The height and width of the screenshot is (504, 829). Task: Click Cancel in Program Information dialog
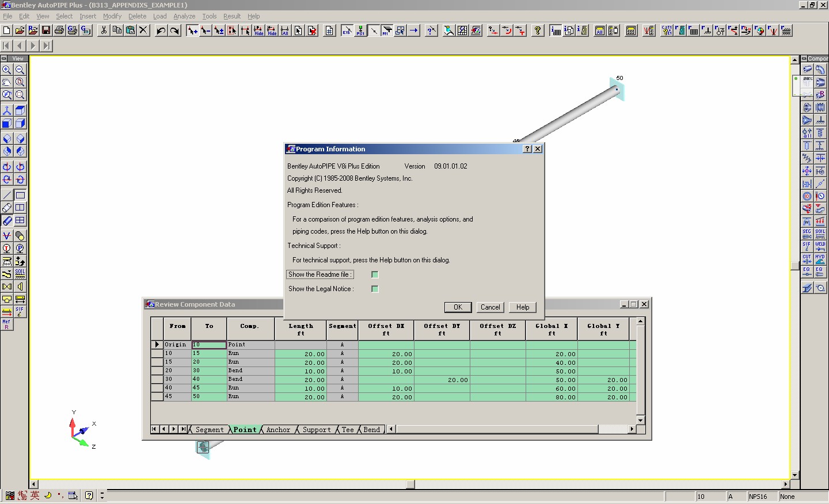[x=490, y=307]
